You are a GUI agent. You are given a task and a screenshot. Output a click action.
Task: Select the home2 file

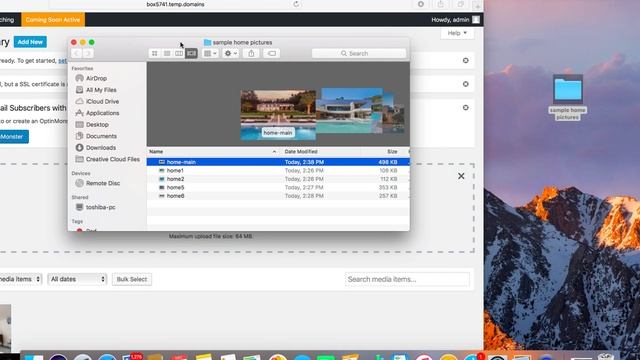pyautogui.click(x=278, y=179)
